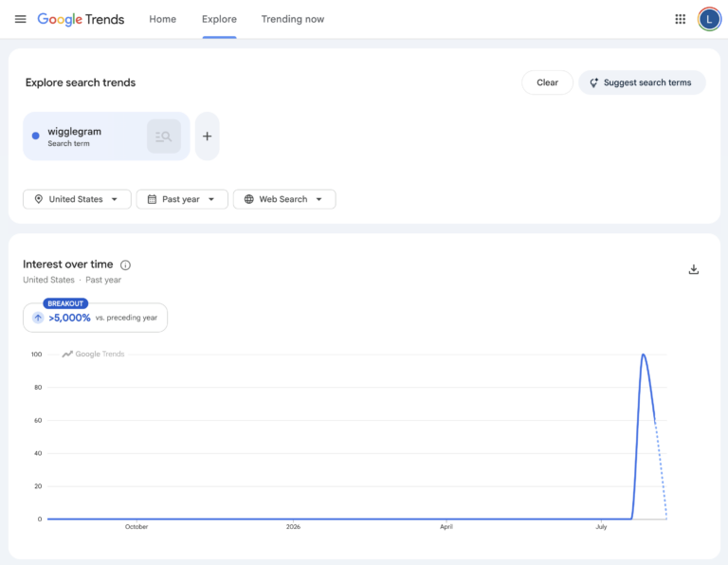The height and width of the screenshot is (565, 728).
Task: Click the sparkle icon in Suggest button
Action: (593, 82)
